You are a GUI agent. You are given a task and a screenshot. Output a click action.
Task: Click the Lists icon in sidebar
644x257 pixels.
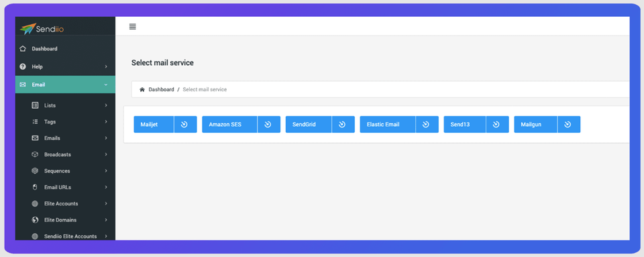[35, 105]
